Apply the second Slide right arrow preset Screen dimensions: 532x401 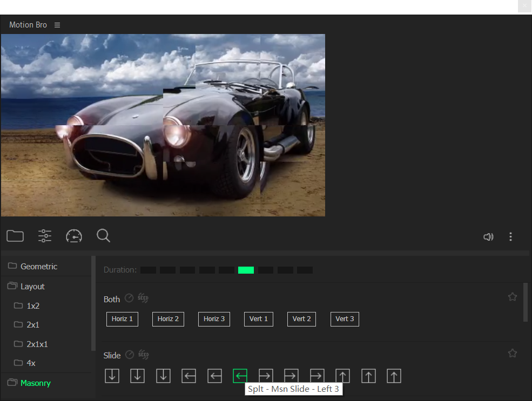[292, 376]
